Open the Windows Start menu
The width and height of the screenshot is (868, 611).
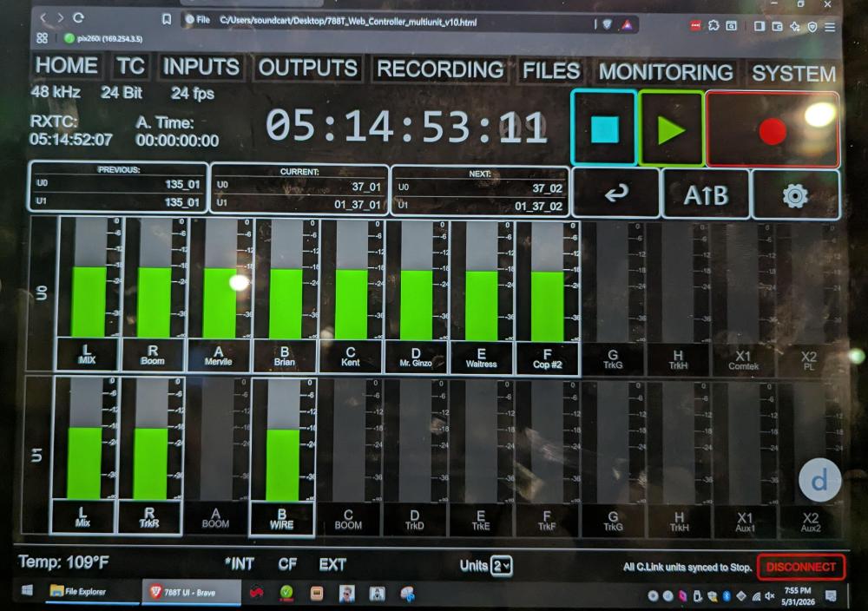27,590
